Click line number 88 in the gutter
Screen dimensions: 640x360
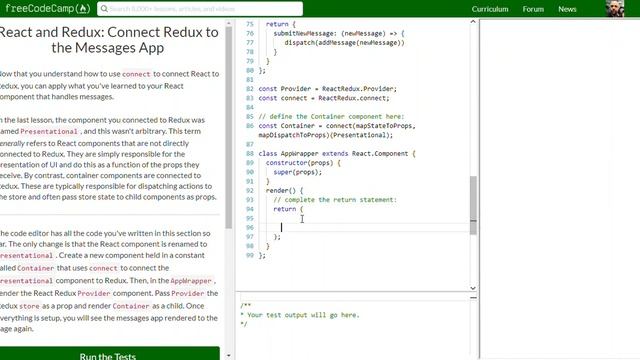250,153
